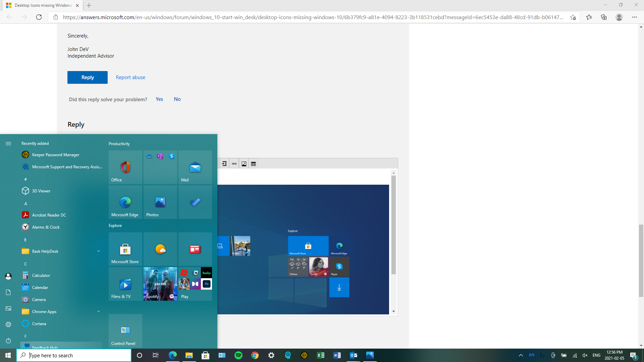
Task: Open Calculator from the app list
Action: [41, 276]
